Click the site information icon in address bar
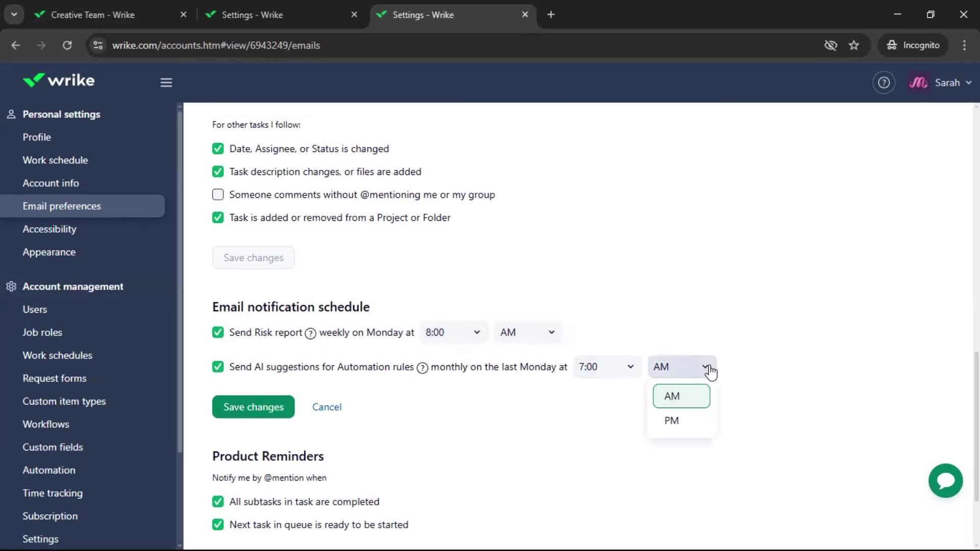 (97, 45)
